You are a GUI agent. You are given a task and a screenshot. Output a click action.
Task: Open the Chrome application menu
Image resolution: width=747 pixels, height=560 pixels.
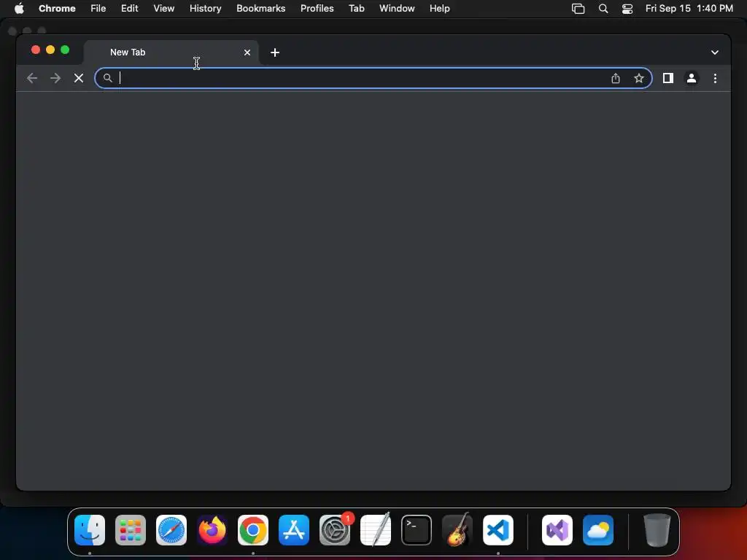pos(57,8)
